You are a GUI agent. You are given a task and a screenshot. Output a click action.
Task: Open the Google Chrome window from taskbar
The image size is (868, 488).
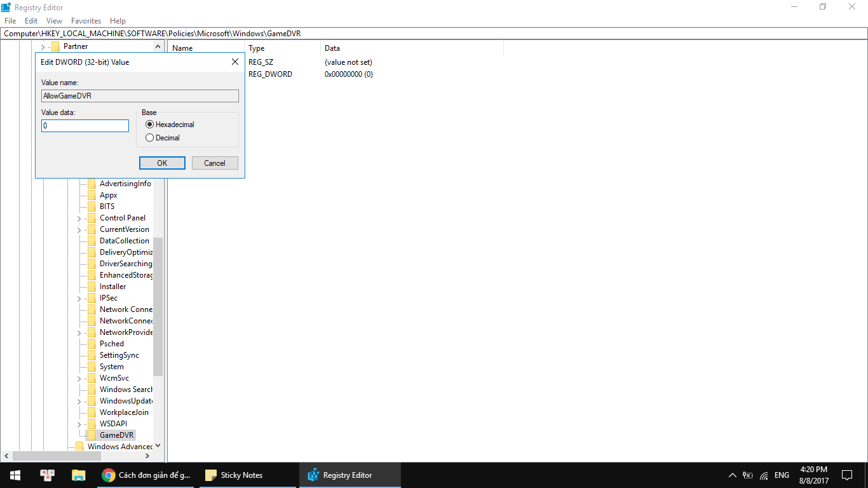[x=145, y=475]
